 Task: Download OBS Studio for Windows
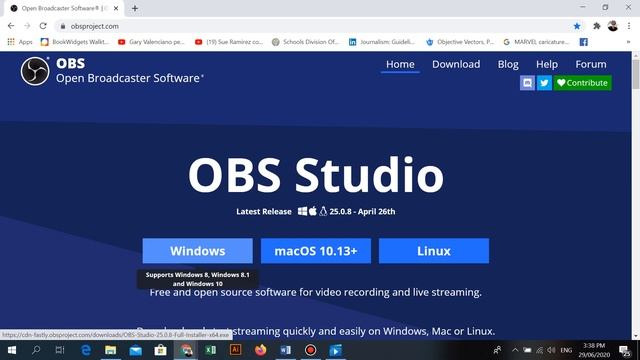tap(198, 251)
